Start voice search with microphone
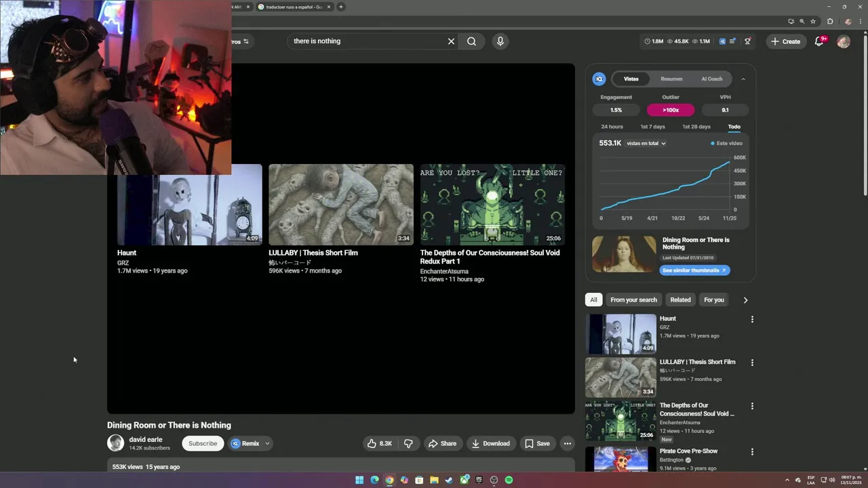Image resolution: width=868 pixels, height=488 pixels. tap(500, 41)
